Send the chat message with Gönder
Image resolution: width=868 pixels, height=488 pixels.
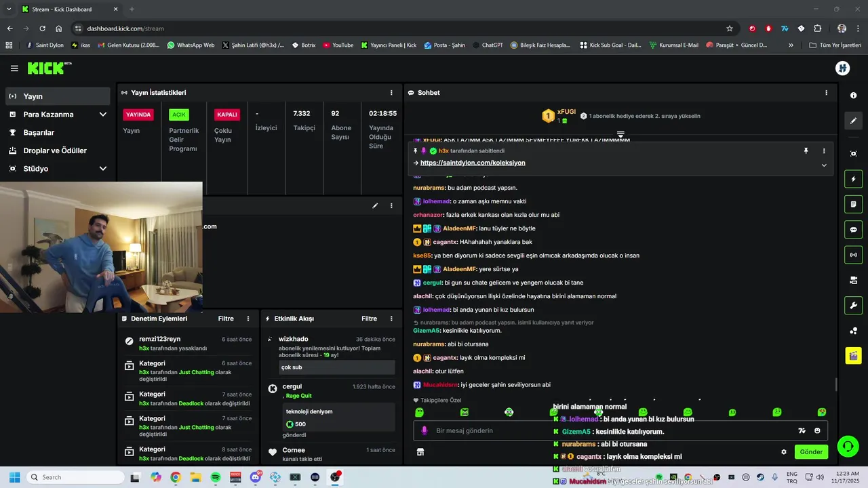[811, 452]
